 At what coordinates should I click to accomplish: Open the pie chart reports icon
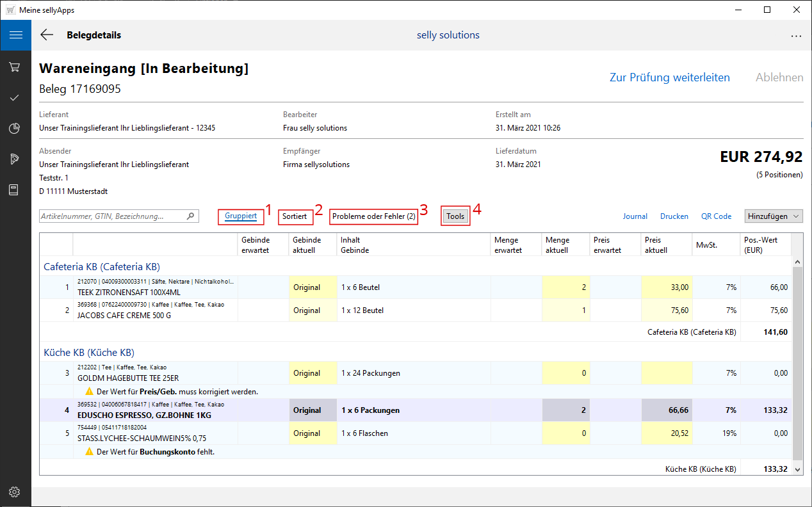point(15,129)
